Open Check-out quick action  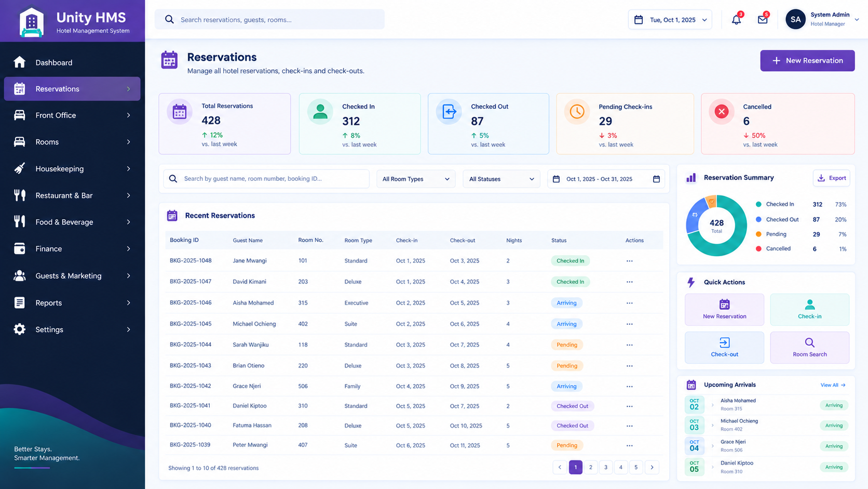point(724,347)
